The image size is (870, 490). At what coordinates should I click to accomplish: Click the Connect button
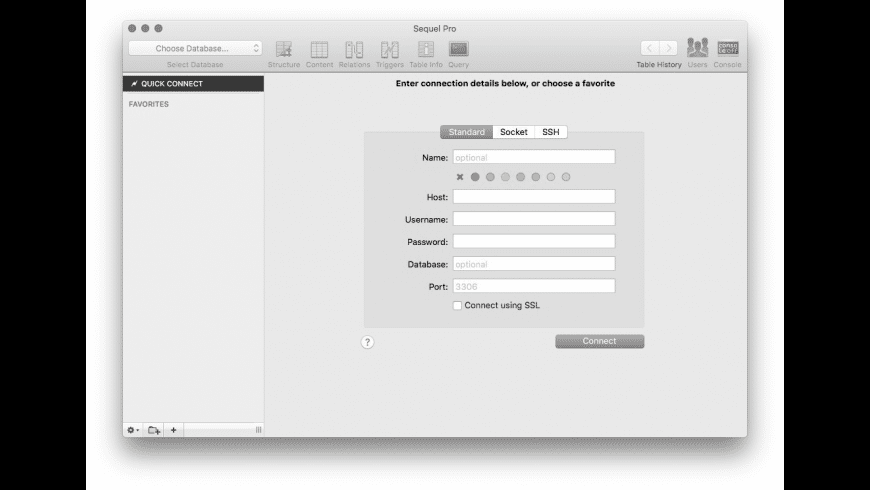600,341
